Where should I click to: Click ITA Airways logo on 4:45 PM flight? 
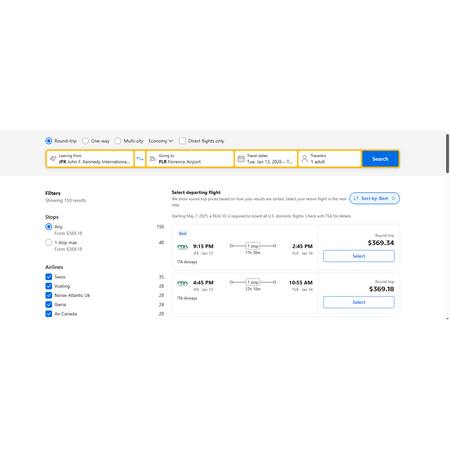click(x=182, y=283)
